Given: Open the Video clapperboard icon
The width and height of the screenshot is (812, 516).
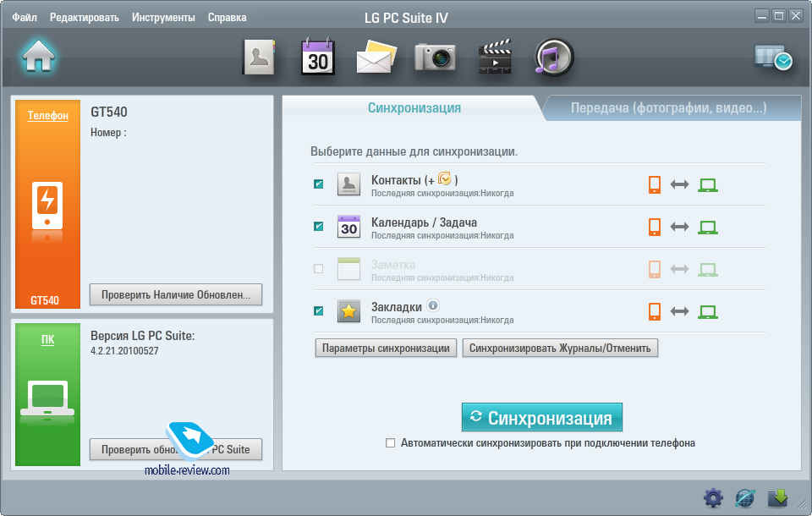Looking at the screenshot, I should (495, 58).
